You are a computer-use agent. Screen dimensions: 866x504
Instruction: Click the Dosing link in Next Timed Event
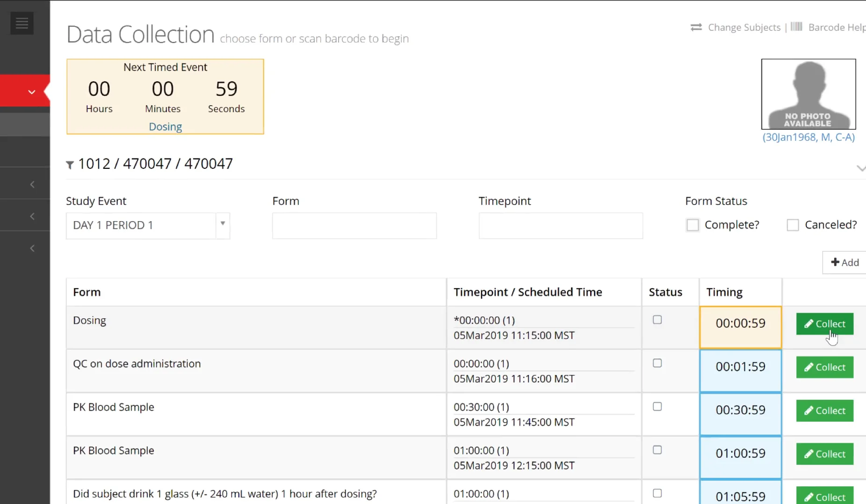(165, 127)
